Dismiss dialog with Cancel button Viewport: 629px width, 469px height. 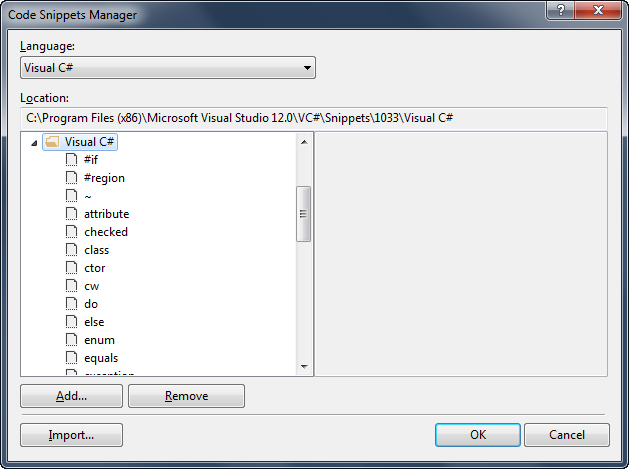(567, 435)
